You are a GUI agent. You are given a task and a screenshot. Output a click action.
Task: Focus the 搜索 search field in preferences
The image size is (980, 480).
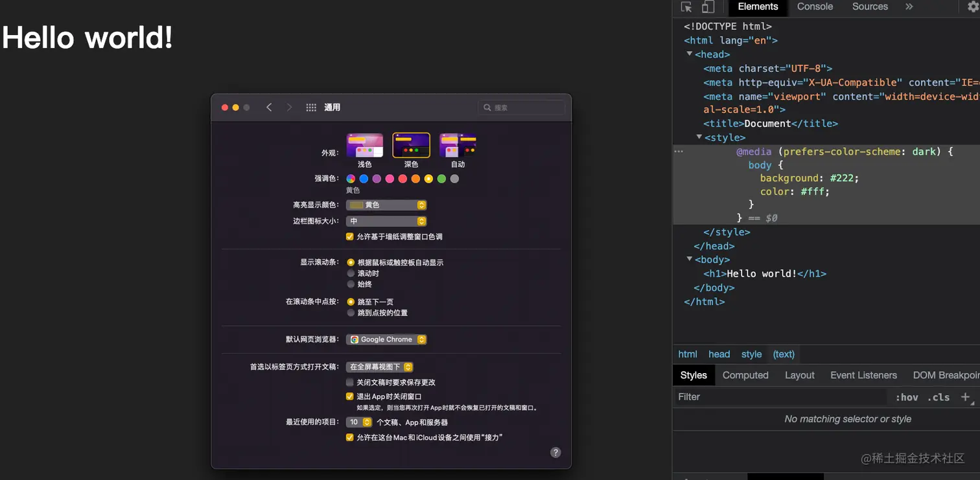521,108
